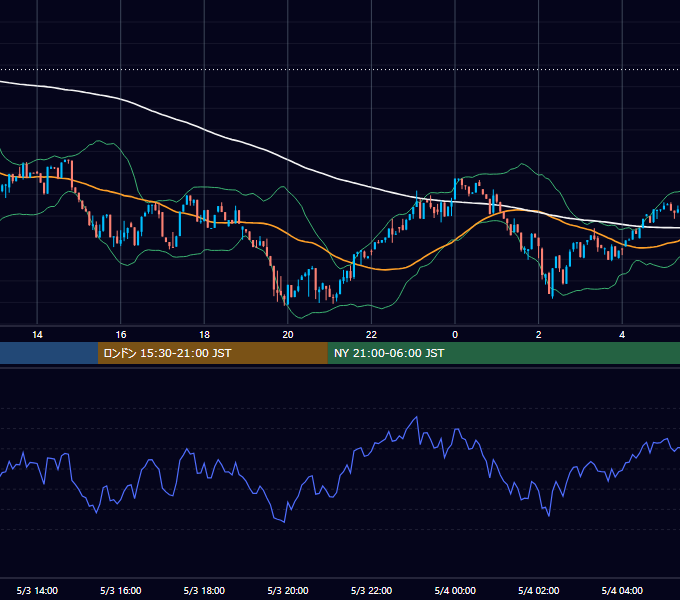This screenshot has height=600, width=680.
Task: Click the 5/3 16:00 date label on the indicator axis
Action: click(121, 590)
